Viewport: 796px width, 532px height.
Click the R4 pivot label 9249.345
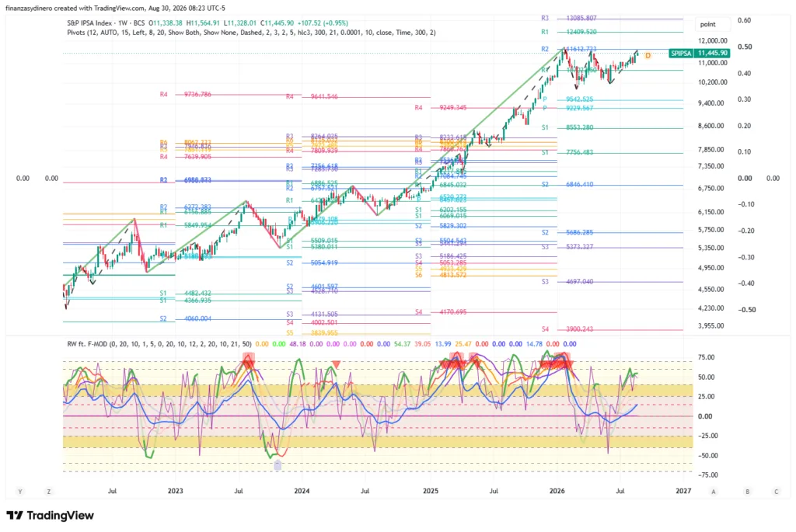pos(453,107)
